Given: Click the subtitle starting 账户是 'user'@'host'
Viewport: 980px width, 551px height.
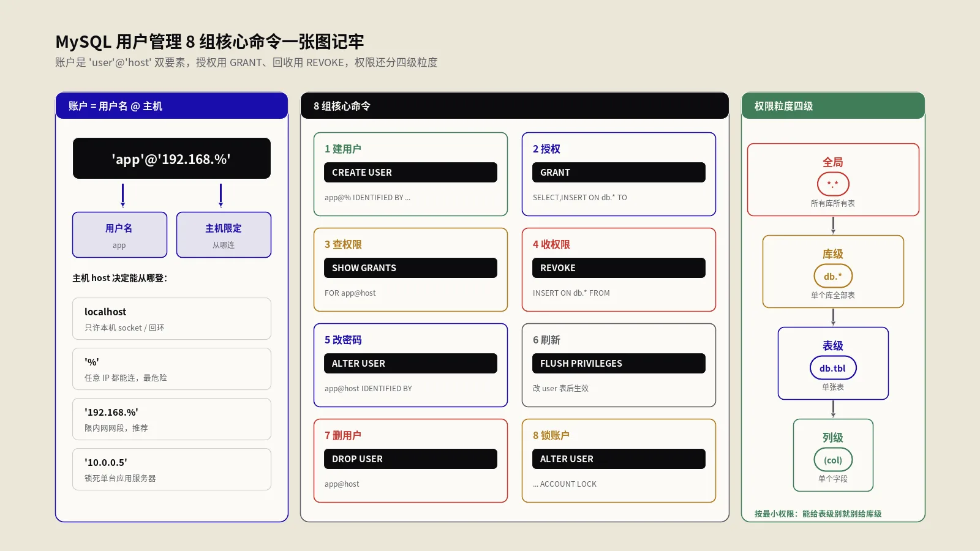Looking at the screenshot, I should pyautogui.click(x=246, y=62).
